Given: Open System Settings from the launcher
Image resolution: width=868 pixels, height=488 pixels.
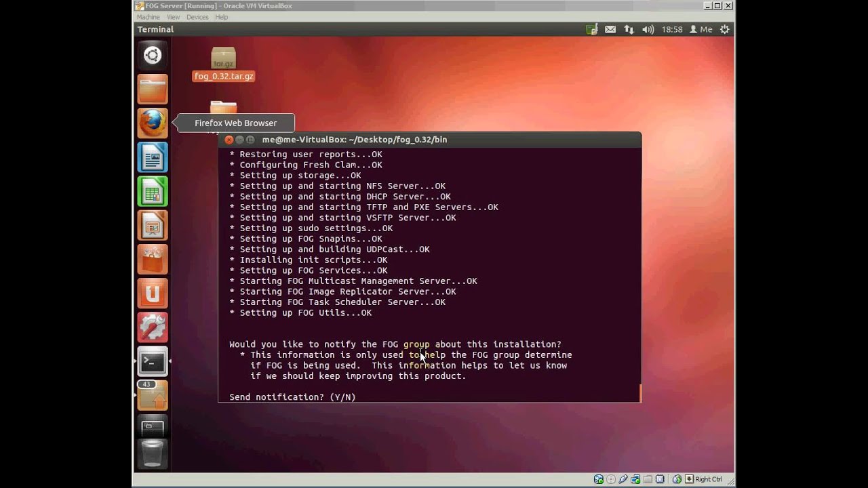Looking at the screenshot, I should click(x=153, y=327).
